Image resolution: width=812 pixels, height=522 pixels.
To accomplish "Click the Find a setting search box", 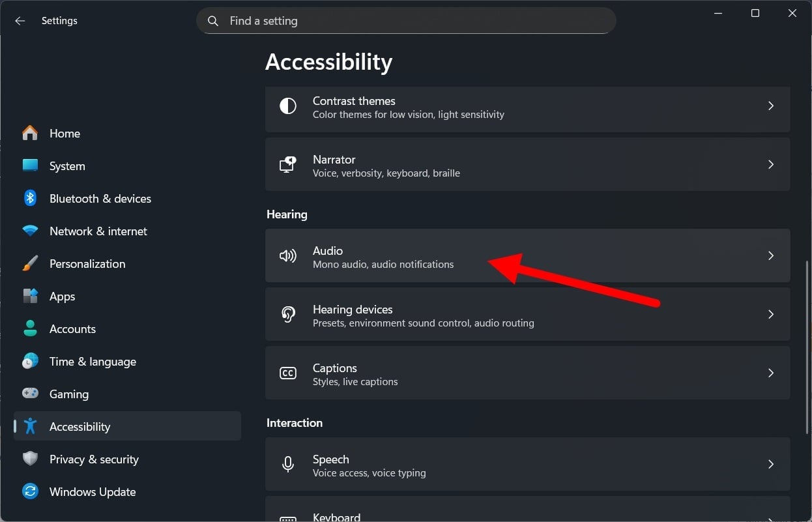I will coord(406,21).
